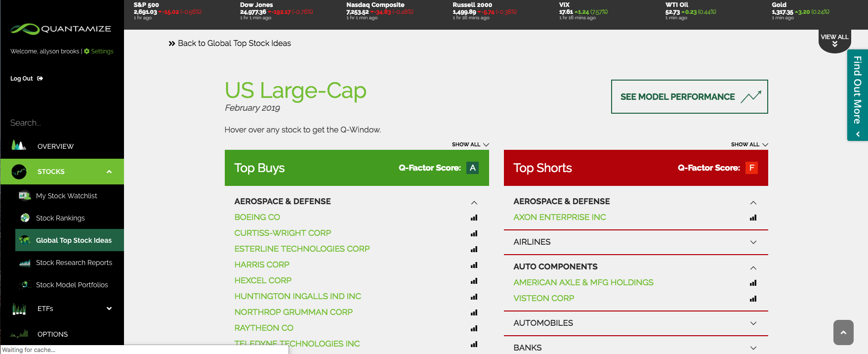
Task: Click bar chart icon next to Harris Corp
Action: click(474, 265)
